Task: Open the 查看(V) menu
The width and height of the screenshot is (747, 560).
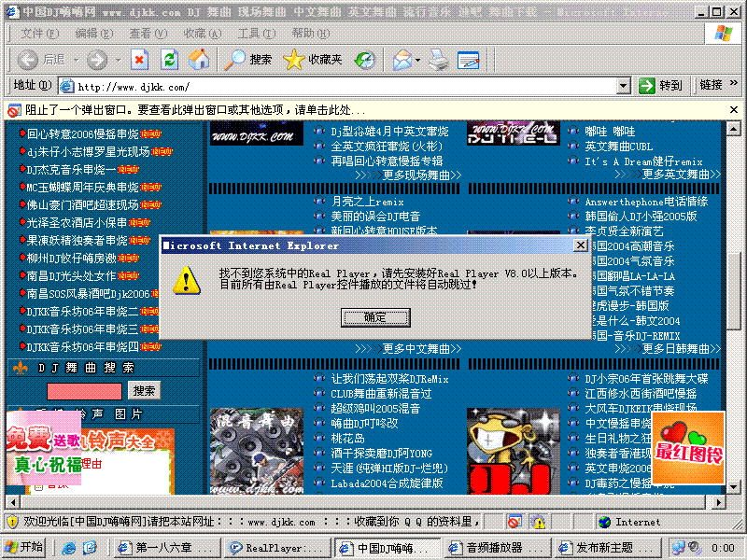Action: (148, 34)
